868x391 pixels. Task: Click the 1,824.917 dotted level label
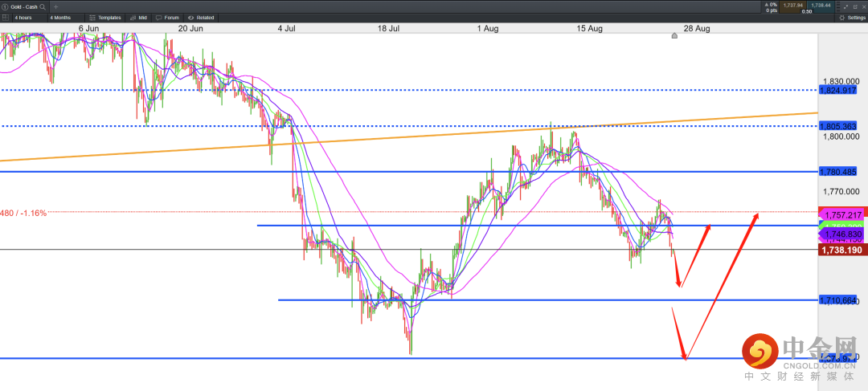pos(837,91)
